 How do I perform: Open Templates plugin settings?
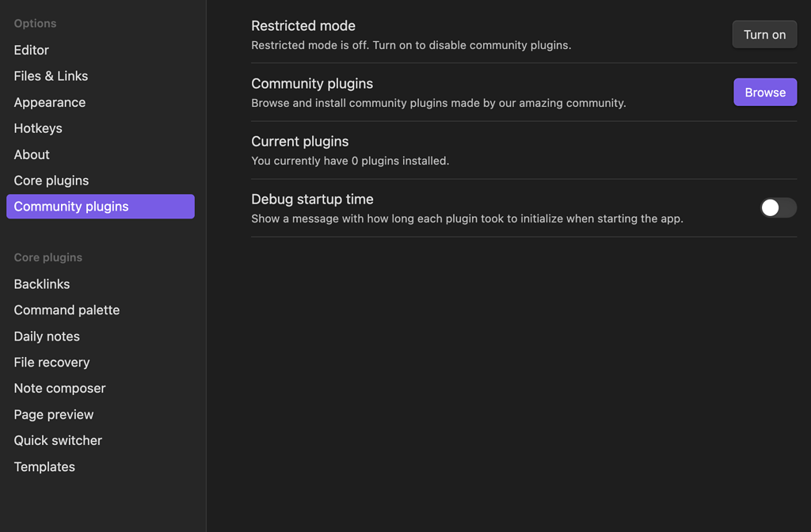point(101,467)
